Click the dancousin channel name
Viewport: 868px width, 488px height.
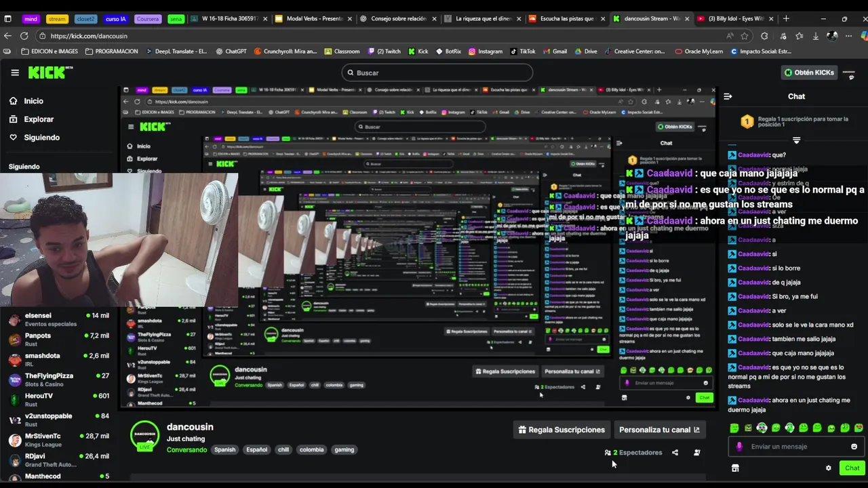coord(190,427)
